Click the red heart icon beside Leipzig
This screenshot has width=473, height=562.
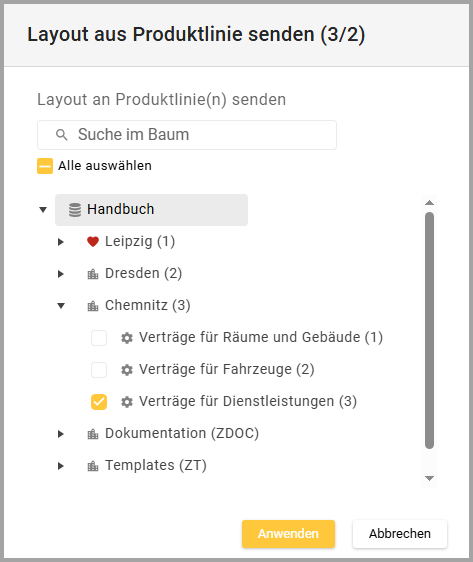[93, 242]
